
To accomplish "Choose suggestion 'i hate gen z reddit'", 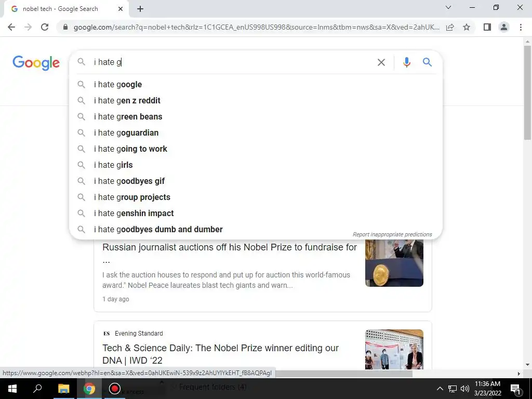I will (256, 100).
